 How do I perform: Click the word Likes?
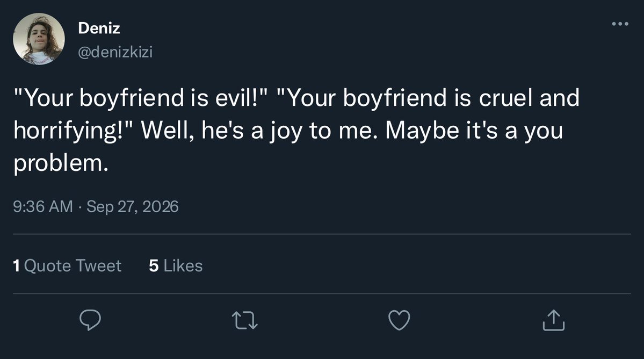point(183,266)
